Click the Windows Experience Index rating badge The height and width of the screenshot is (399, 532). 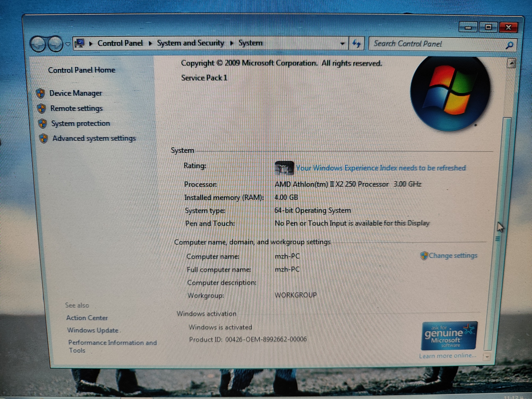point(284,168)
